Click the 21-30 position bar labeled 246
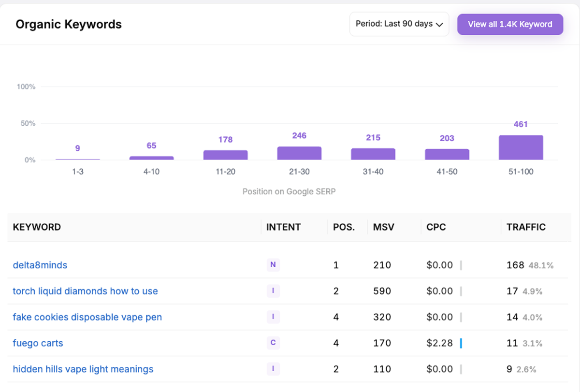Image resolution: width=580 pixels, height=392 pixels. click(x=299, y=153)
